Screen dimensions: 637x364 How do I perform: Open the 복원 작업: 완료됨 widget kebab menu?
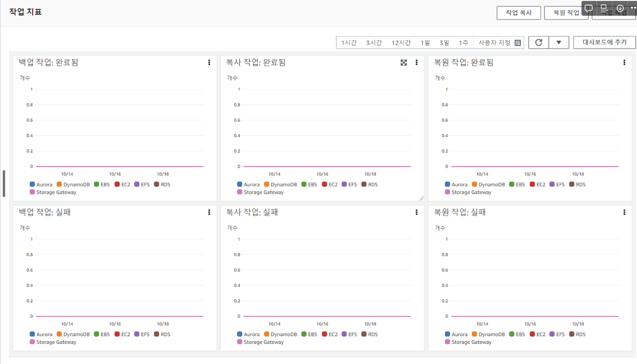pyautogui.click(x=625, y=62)
